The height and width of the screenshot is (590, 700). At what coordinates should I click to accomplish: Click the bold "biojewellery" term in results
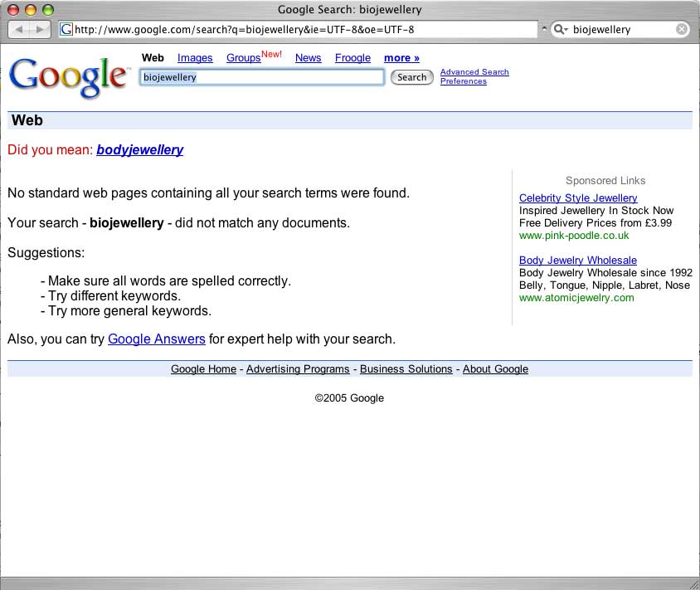(x=127, y=223)
